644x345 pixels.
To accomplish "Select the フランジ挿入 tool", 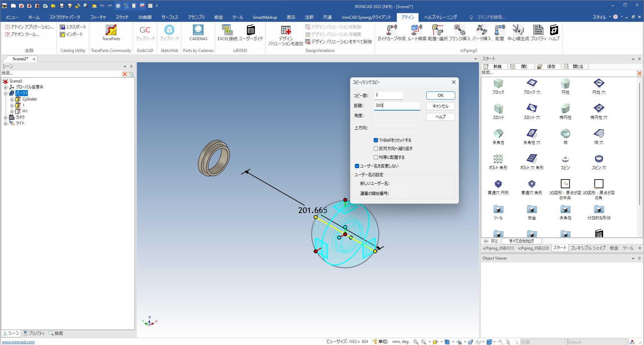I will tap(460, 33).
